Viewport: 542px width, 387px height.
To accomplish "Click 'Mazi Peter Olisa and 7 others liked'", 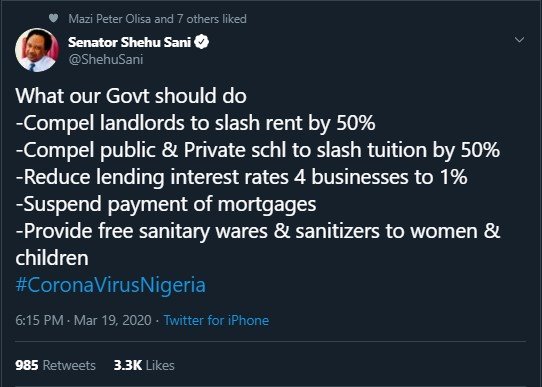I will pyautogui.click(x=157, y=19).
